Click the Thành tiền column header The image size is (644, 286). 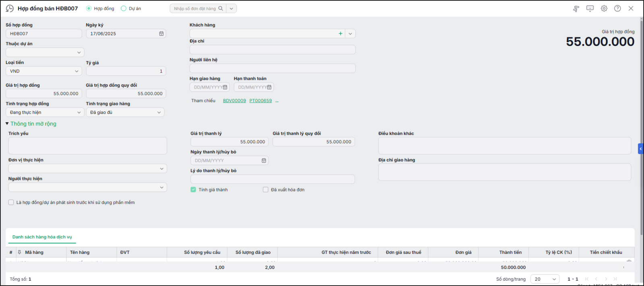[510, 252]
